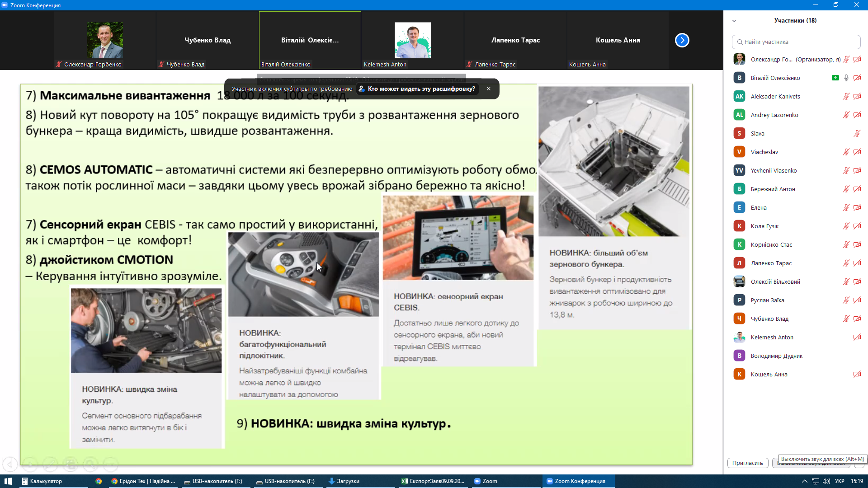Image resolution: width=868 pixels, height=488 pixels.
Task: Toggle video-off icon for Andrey Lazorenko
Action: [857, 115]
